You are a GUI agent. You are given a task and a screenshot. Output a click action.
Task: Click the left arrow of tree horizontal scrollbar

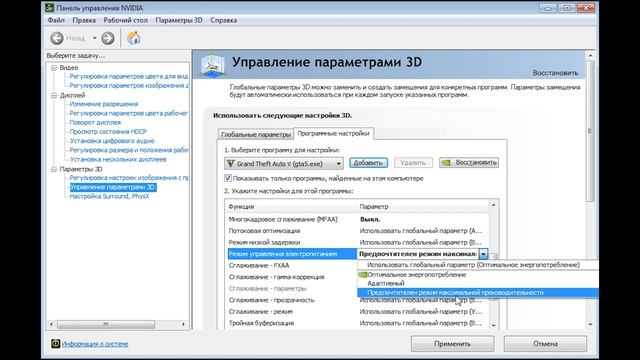pyautogui.click(x=51, y=324)
